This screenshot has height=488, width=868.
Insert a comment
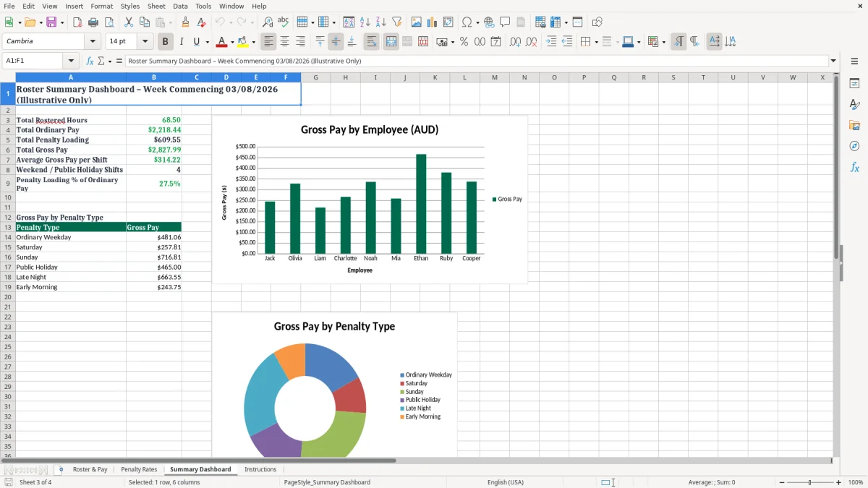pyautogui.click(x=505, y=22)
